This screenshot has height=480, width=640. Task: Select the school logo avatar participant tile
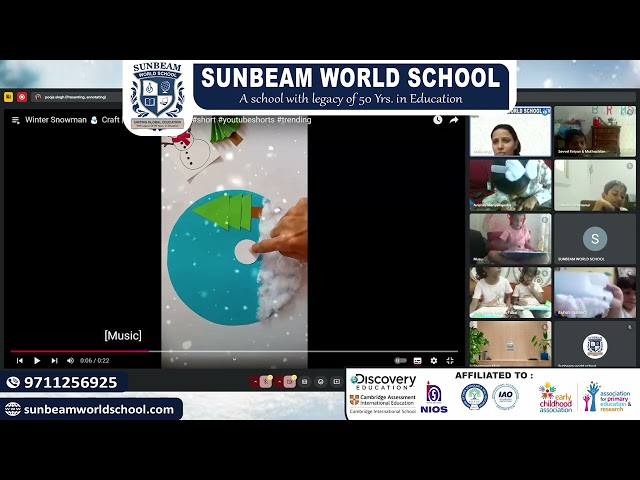coord(595,344)
